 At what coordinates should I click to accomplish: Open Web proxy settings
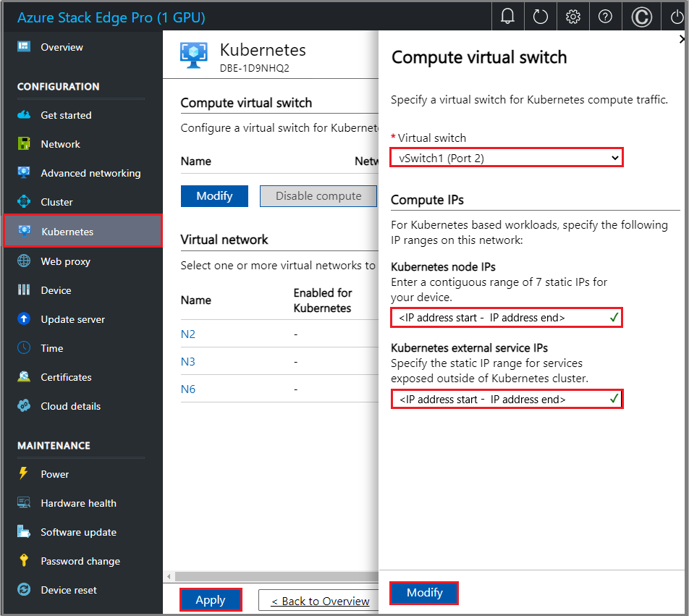pos(65,261)
